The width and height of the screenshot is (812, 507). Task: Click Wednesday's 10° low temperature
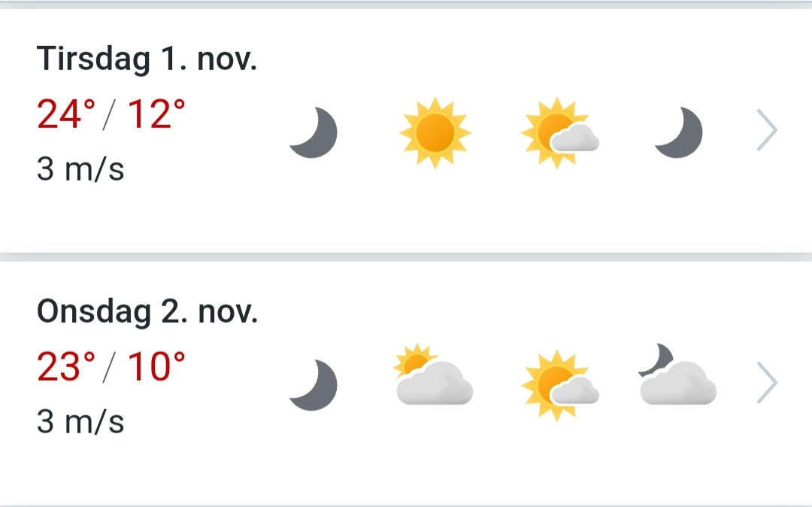[156, 367]
